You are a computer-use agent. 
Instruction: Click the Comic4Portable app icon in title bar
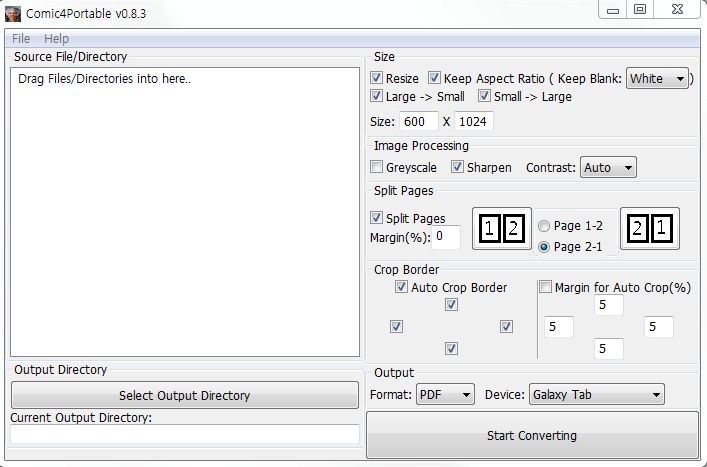click(13, 14)
